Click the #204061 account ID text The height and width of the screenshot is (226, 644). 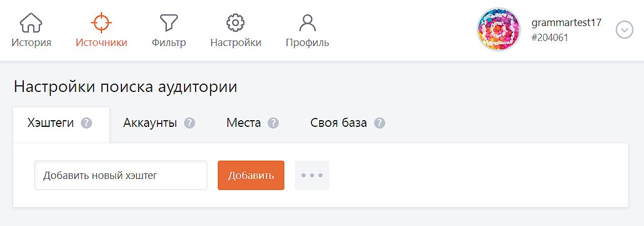pyautogui.click(x=550, y=38)
